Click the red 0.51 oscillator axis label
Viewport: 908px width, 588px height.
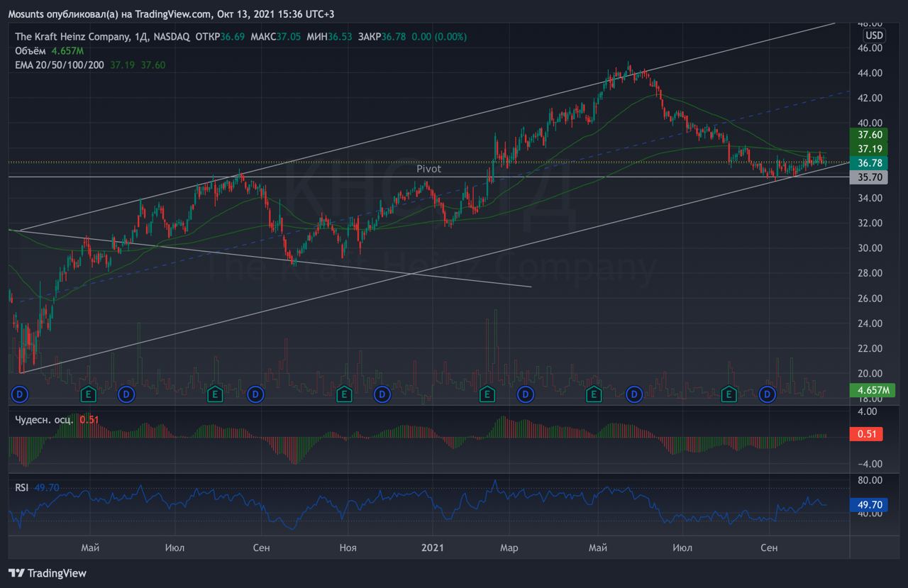pos(866,435)
